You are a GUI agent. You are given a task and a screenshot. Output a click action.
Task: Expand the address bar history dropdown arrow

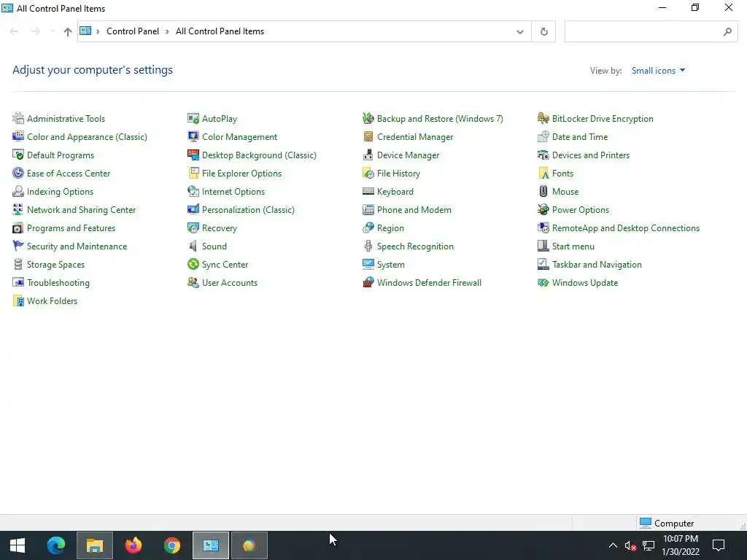[x=519, y=32]
